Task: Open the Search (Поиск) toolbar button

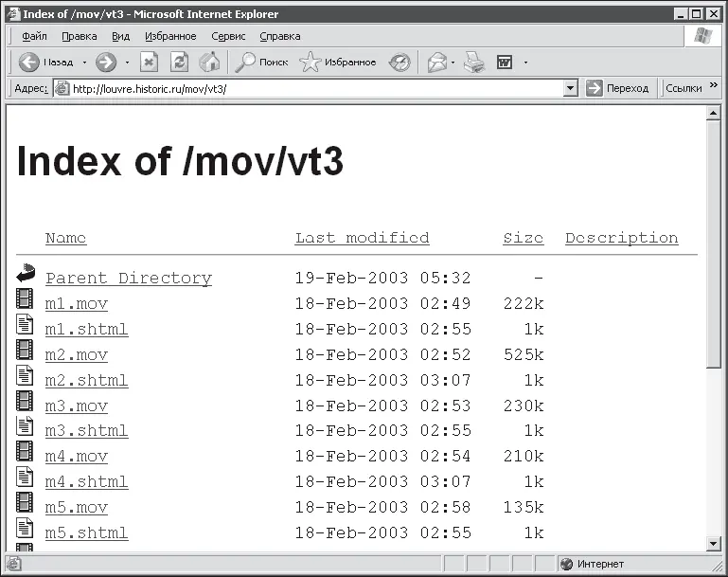Action: 261,62
